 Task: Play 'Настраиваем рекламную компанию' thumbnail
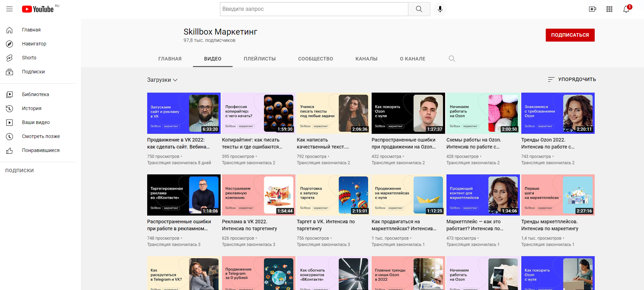259,195
